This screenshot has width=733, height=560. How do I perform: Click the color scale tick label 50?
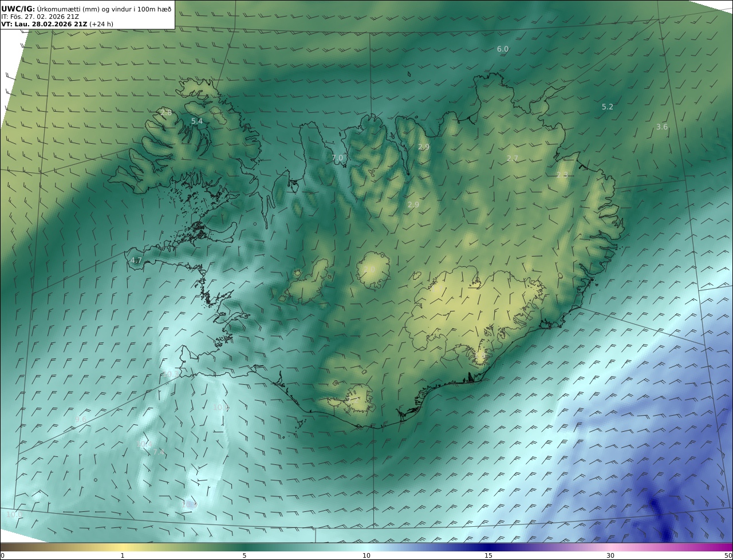pos(728,555)
